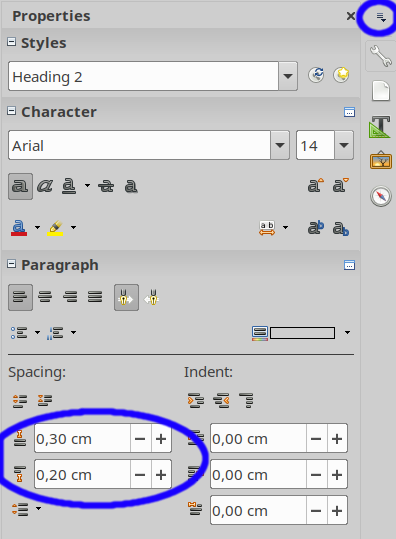Click the New Style from selection icon
Viewport: 396px width, 539px height.
[341, 75]
